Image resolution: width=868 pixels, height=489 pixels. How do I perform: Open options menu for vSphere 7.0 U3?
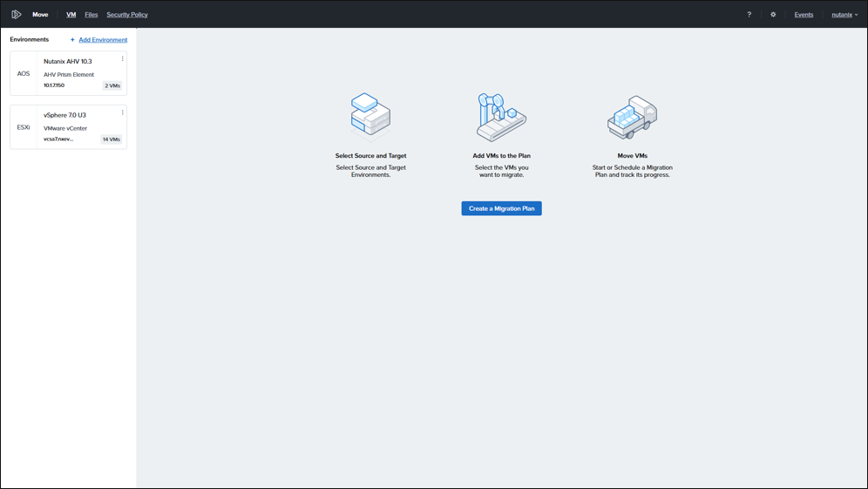click(x=122, y=112)
